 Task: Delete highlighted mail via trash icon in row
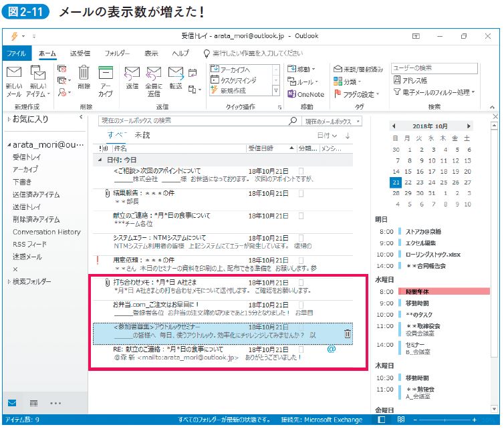click(347, 333)
